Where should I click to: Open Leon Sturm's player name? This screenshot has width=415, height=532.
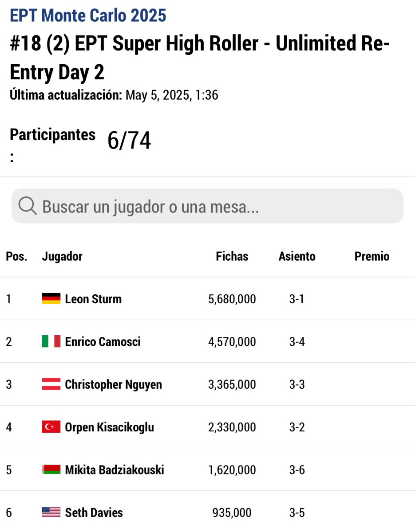[93, 299]
